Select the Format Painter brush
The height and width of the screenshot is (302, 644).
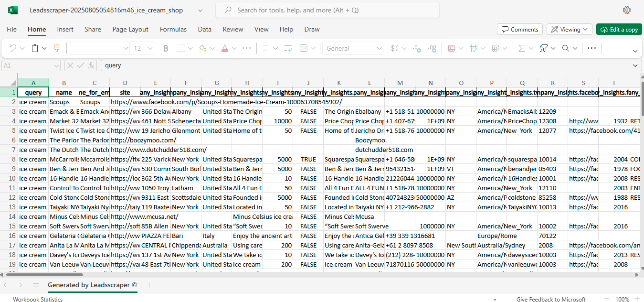coord(57,48)
